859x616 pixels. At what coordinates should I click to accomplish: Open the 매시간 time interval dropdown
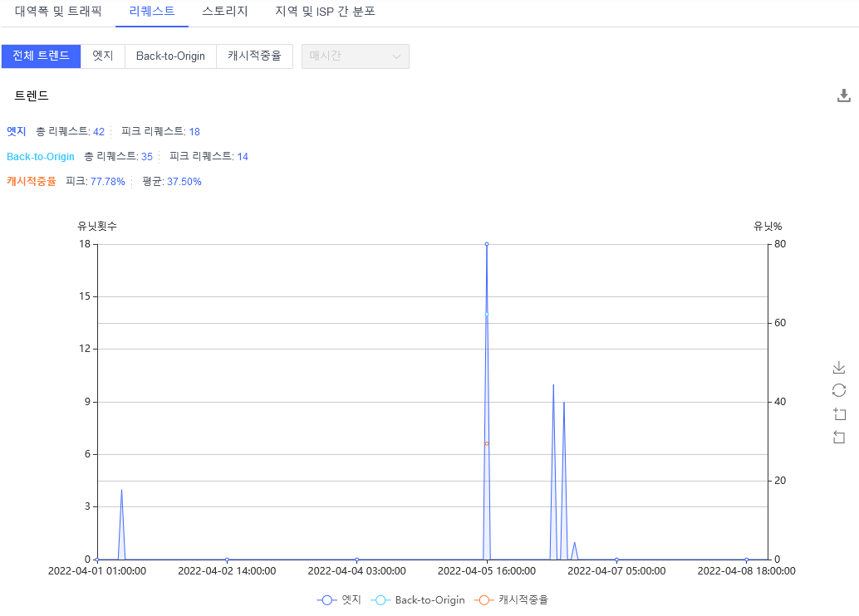point(356,56)
